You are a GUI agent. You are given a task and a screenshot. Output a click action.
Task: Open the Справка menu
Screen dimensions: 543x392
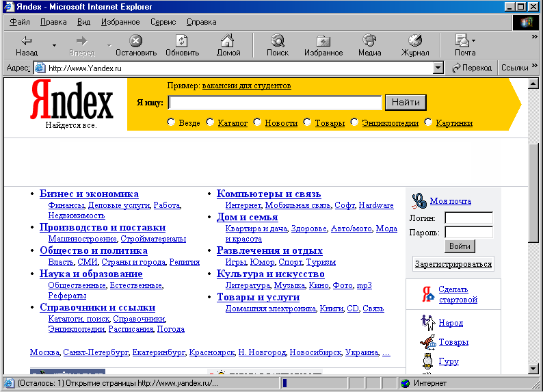tap(201, 22)
